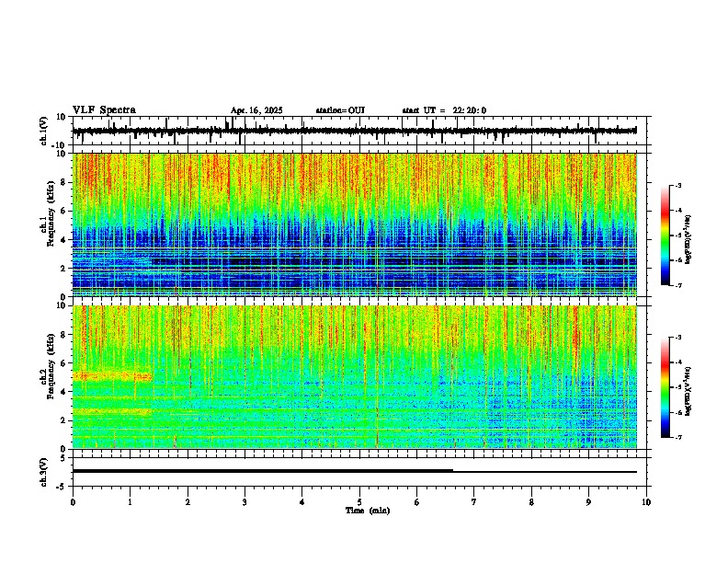Image resolution: width=728 pixels, height=563 pixels.
Task: Click the ch.2 spectrogram color bar
Action: pos(665,387)
